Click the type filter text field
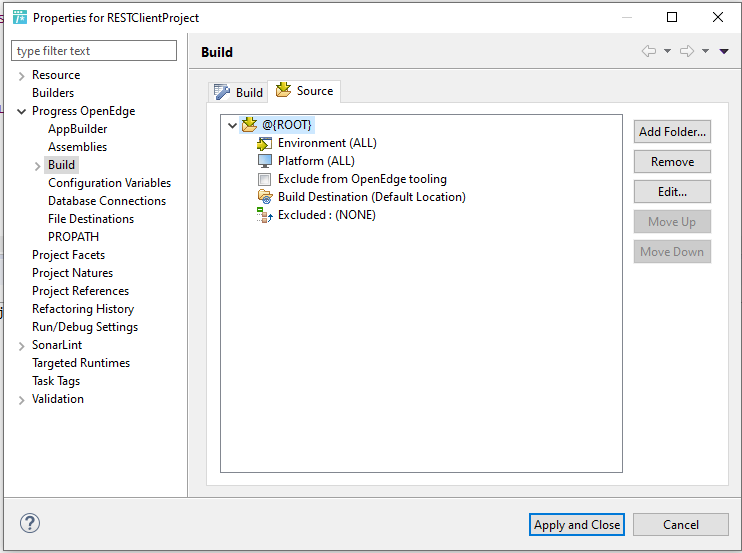Screen dimensions: 742x553 [x=94, y=51]
